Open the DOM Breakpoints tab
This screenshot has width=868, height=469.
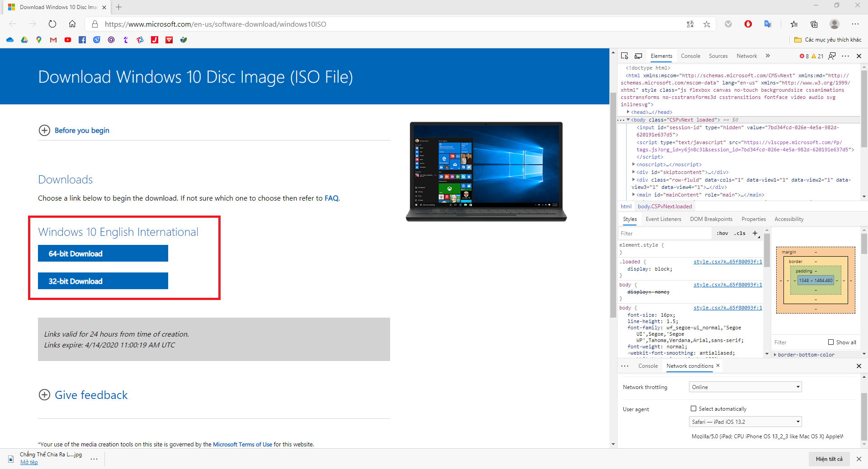pos(711,219)
